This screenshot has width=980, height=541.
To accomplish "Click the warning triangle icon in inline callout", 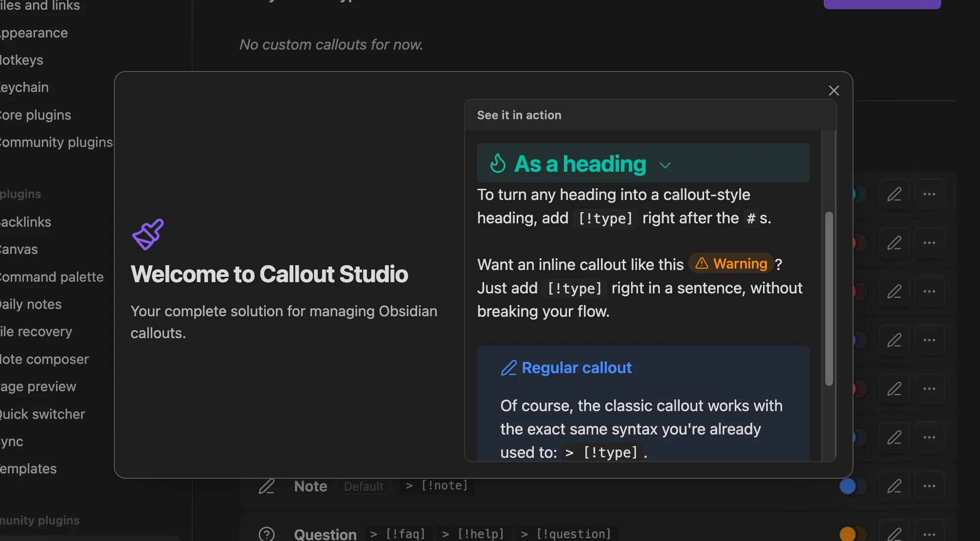I will pos(702,263).
